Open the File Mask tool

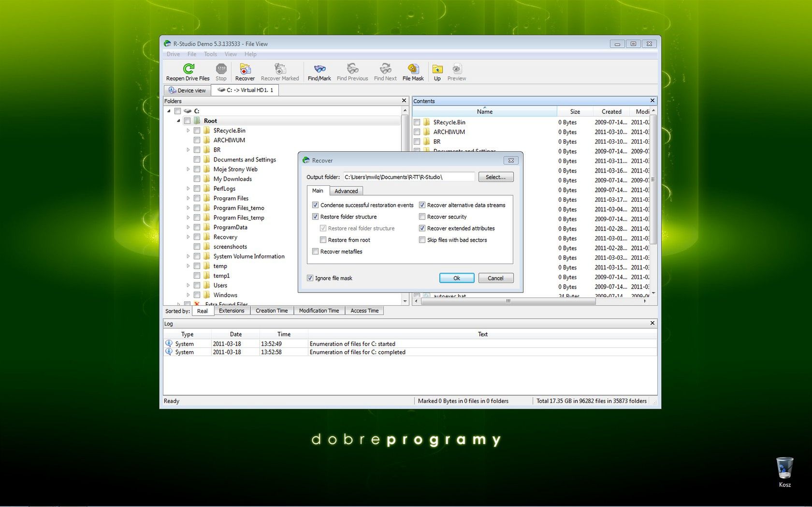coord(413,69)
